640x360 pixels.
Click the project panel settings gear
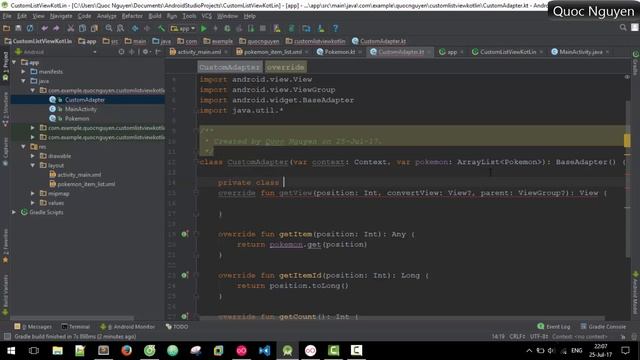tap(145, 52)
